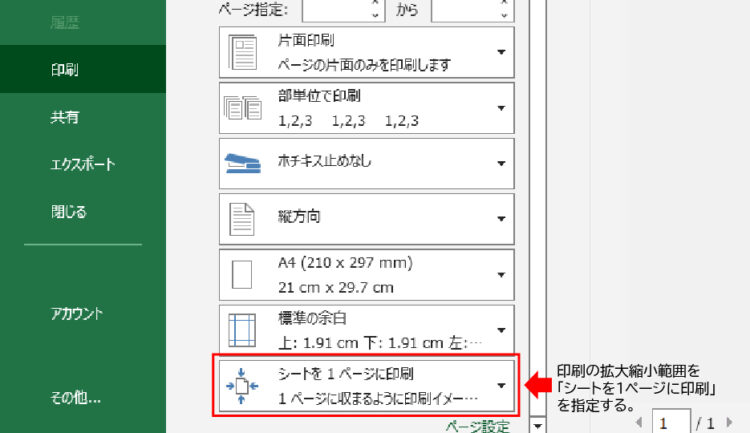The image size is (750, 433).
Task: Click the standard margins icon
Action: click(x=243, y=329)
